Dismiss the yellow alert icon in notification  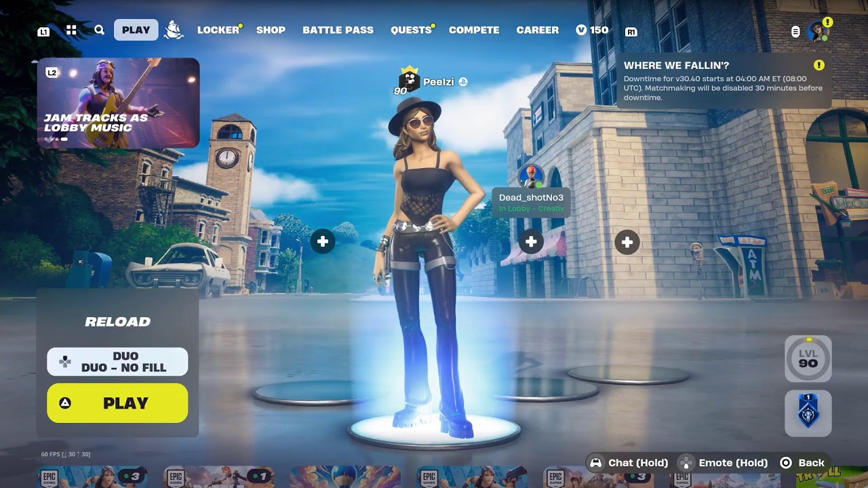pos(819,65)
